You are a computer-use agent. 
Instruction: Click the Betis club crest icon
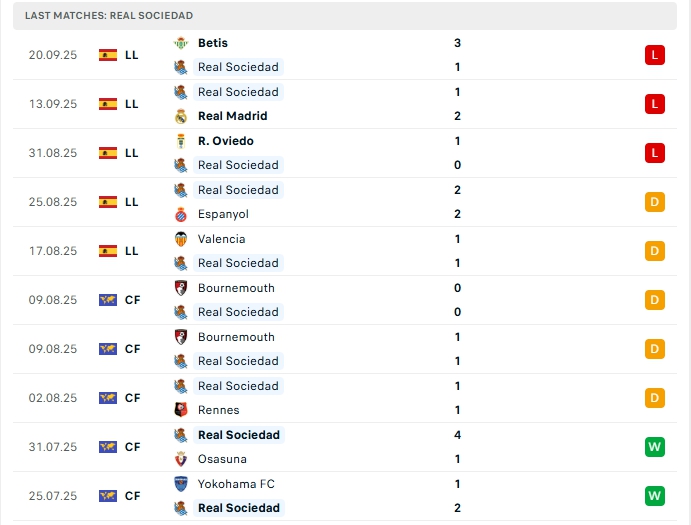(180, 43)
